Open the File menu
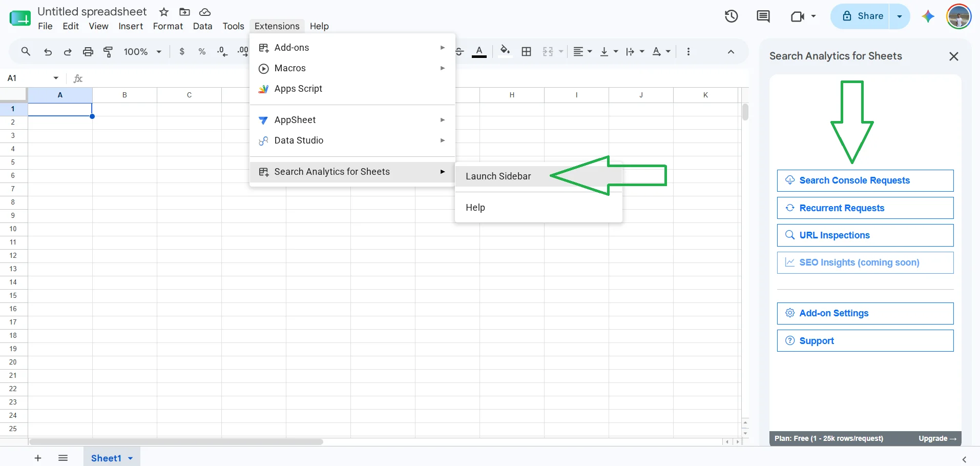The width and height of the screenshot is (980, 466). pyautogui.click(x=45, y=26)
